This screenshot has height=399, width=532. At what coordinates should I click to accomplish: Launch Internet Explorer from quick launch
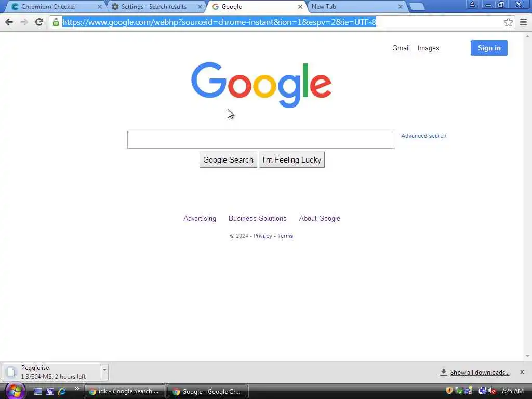[x=62, y=392]
